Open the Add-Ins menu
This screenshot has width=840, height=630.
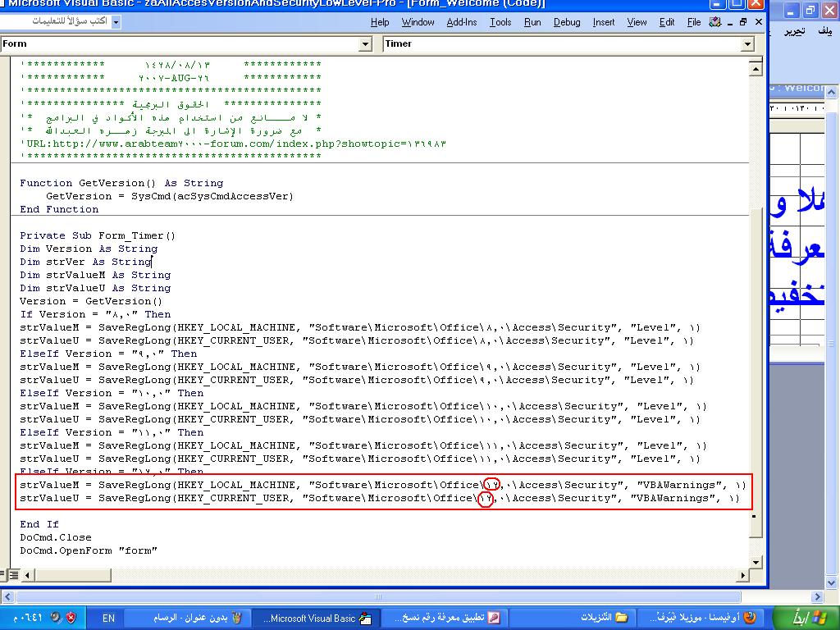tap(462, 22)
